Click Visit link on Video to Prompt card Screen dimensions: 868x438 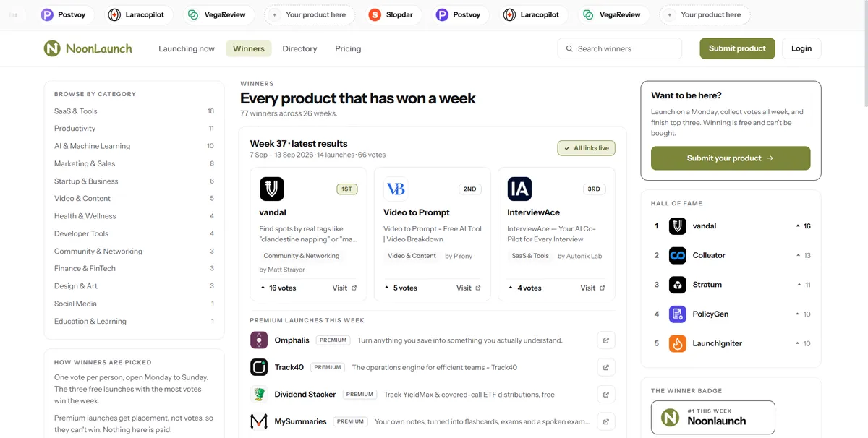click(469, 288)
